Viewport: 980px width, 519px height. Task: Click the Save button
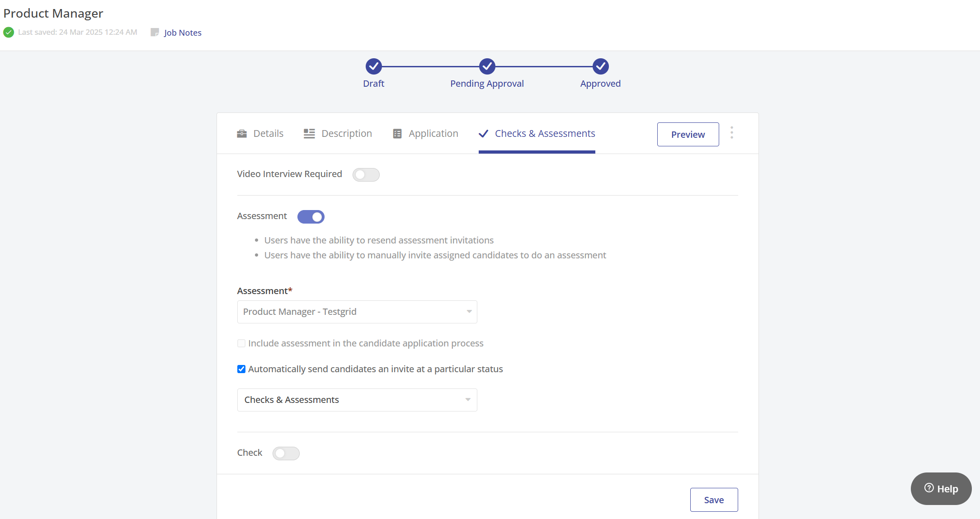click(x=714, y=500)
